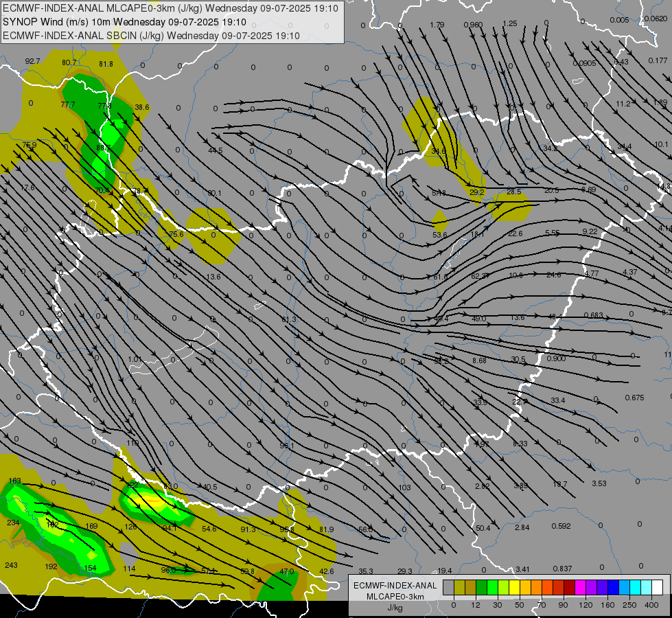This screenshot has height=618, width=672.
Task: Click the map value '61.3'
Action: pos(289,319)
